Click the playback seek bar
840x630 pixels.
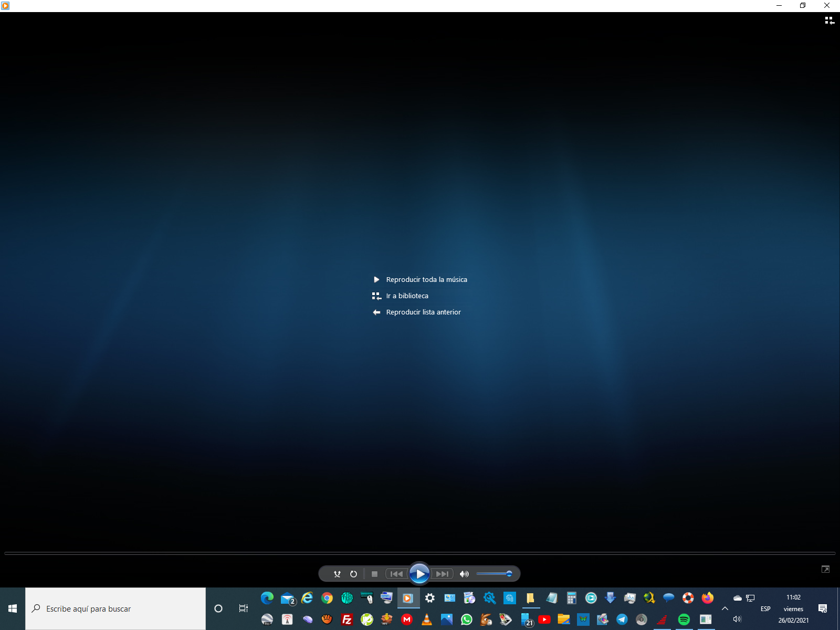[x=420, y=553]
